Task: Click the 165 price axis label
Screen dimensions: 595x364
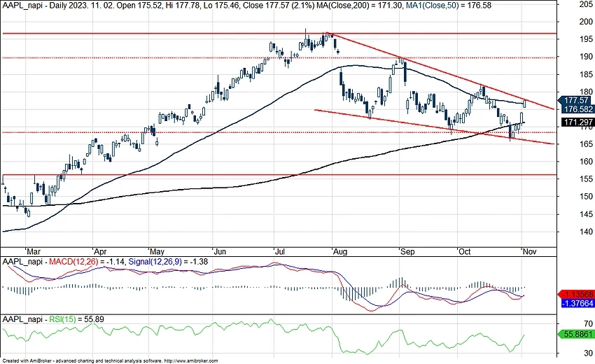Action: click(586, 144)
